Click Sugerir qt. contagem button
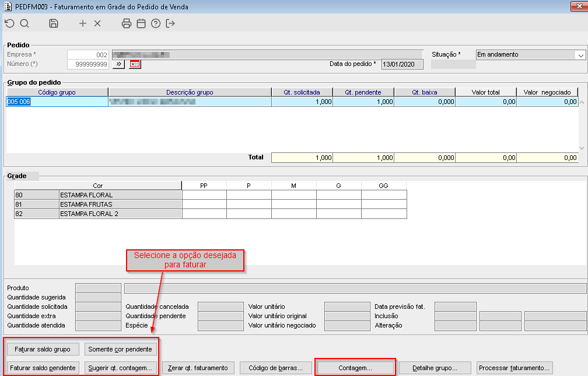 pyautogui.click(x=120, y=368)
